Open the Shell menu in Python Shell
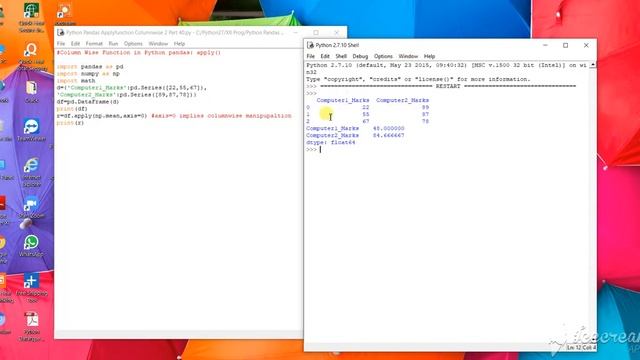The width and height of the screenshot is (640, 360). pyautogui.click(x=341, y=56)
